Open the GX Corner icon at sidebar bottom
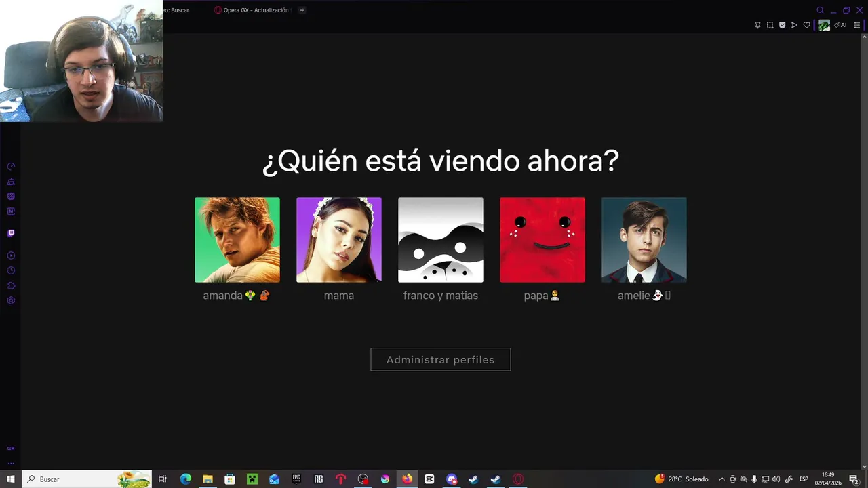Image resolution: width=868 pixels, height=488 pixels. (11, 449)
